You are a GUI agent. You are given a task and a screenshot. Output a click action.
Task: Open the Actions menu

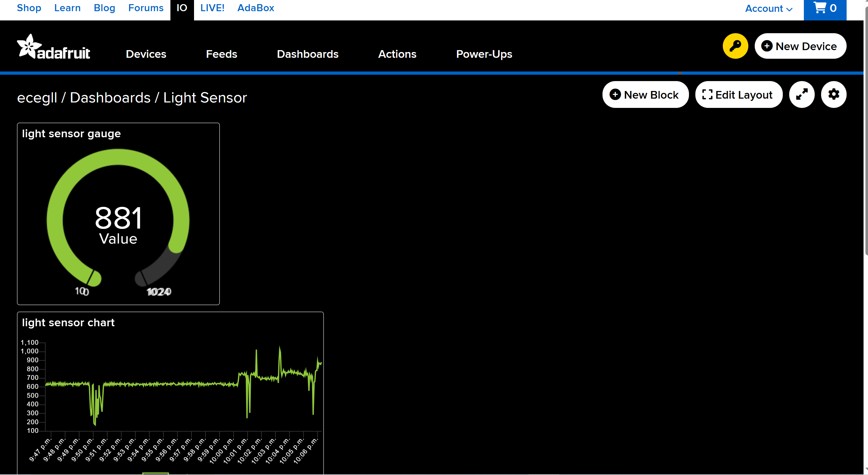tap(397, 54)
